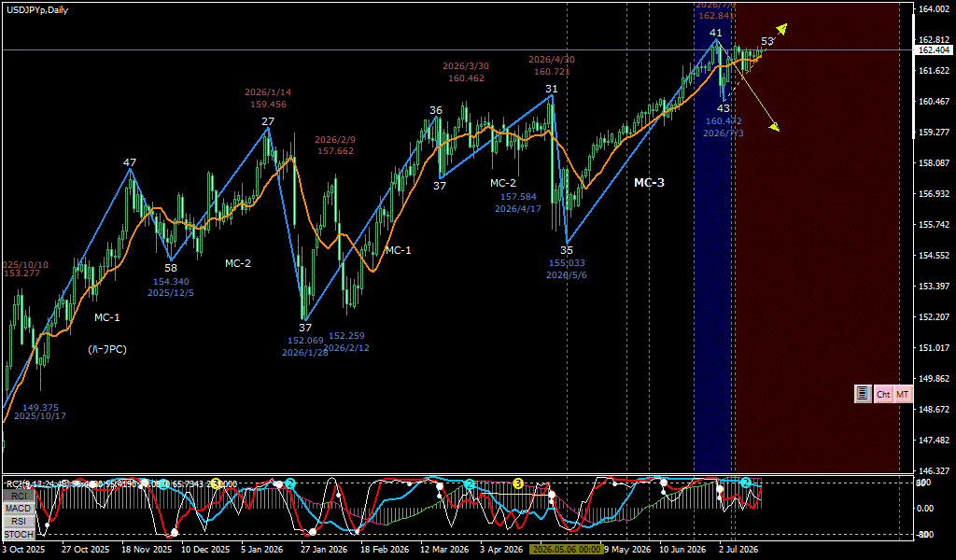The image size is (956, 560).
Task: Click the 146.327 price axis label
Action: 934,470
